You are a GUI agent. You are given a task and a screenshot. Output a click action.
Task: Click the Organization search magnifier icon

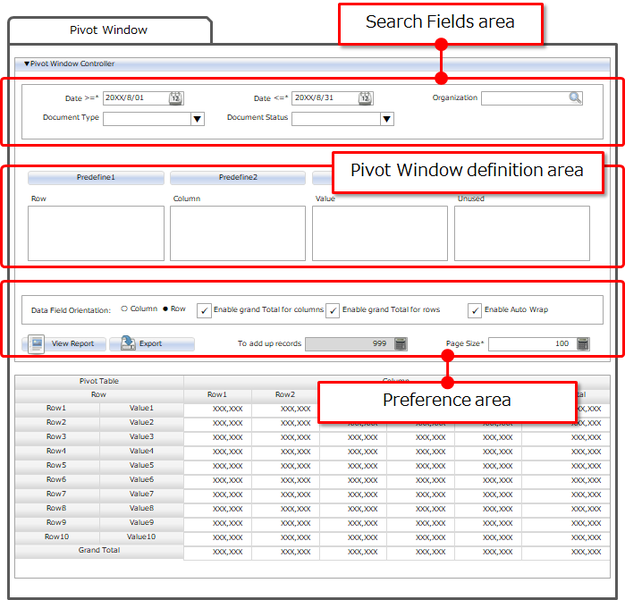pyautogui.click(x=575, y=98)
